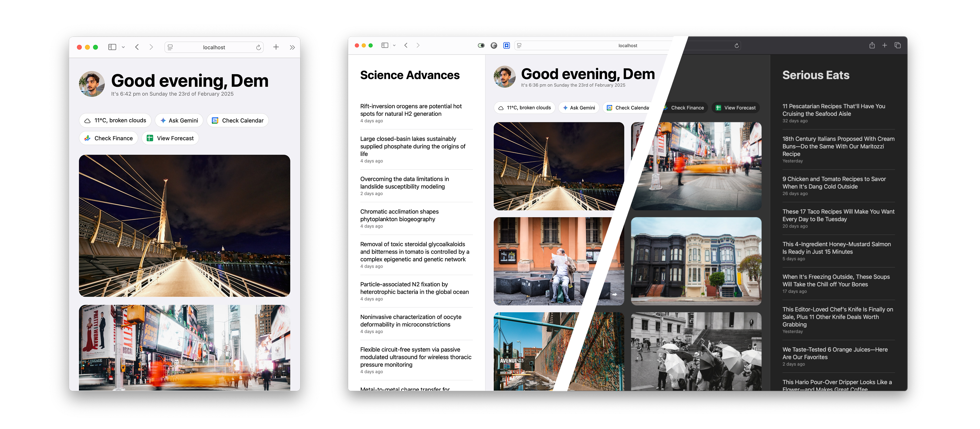The height and width of the screenshot is (429, 980).
Task: Click the 11°C broken clouds chip in narrow window
Action: [115, 120]
